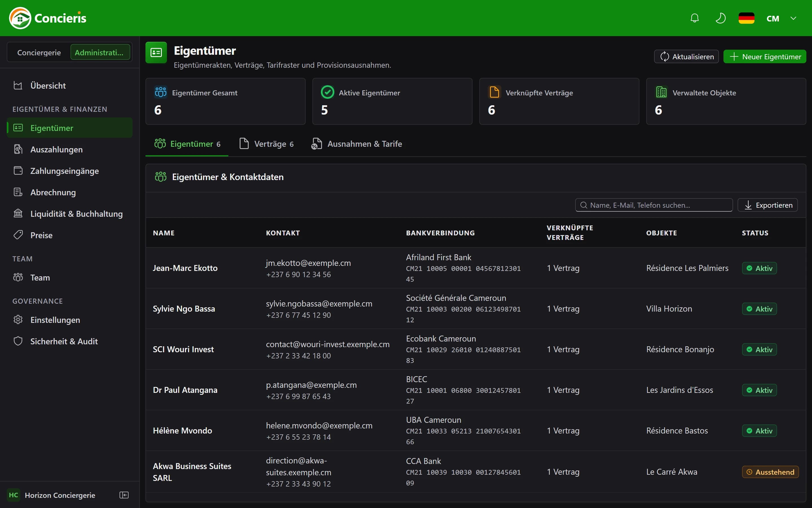Click Neuer Eigentümer button
The image size is (812, 508).
click(765, 56)
